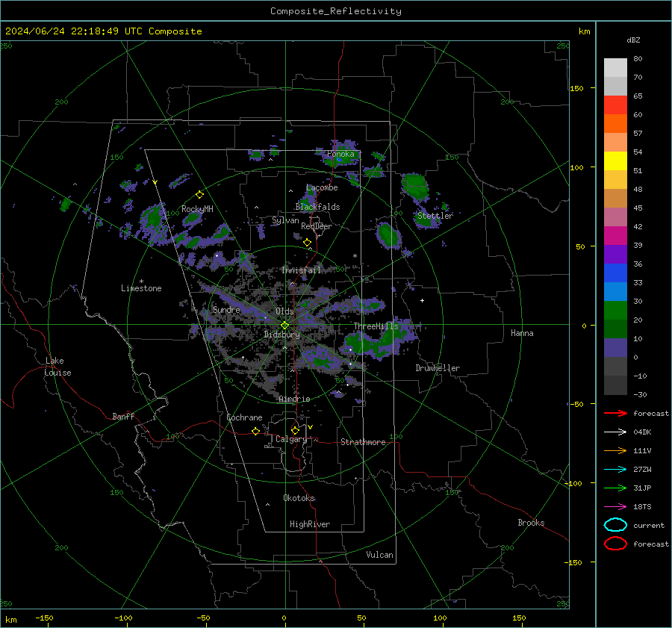Click the Strathmore map label
672x628 pixels.
363,442
